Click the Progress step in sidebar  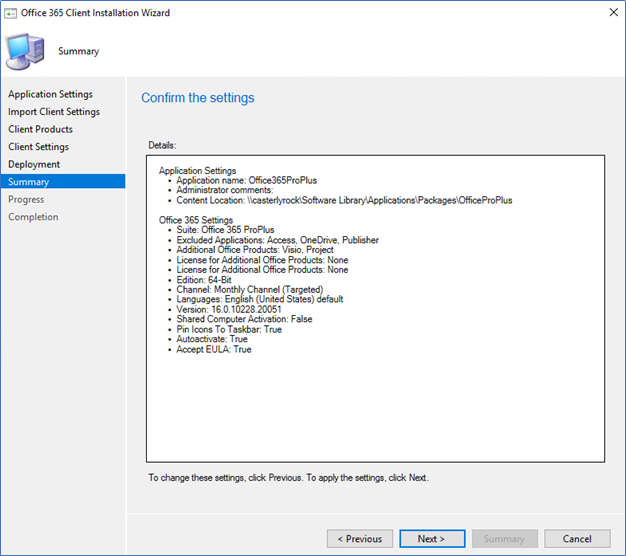[26, 200]
